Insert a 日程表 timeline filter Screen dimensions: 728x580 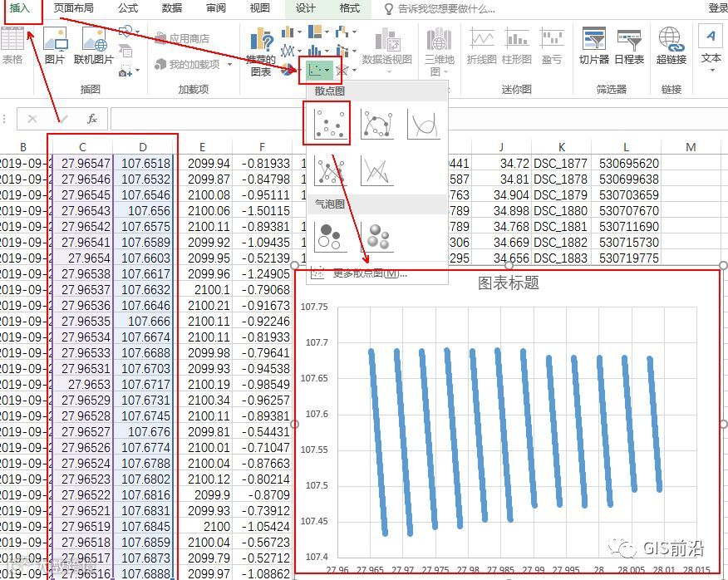629,45
